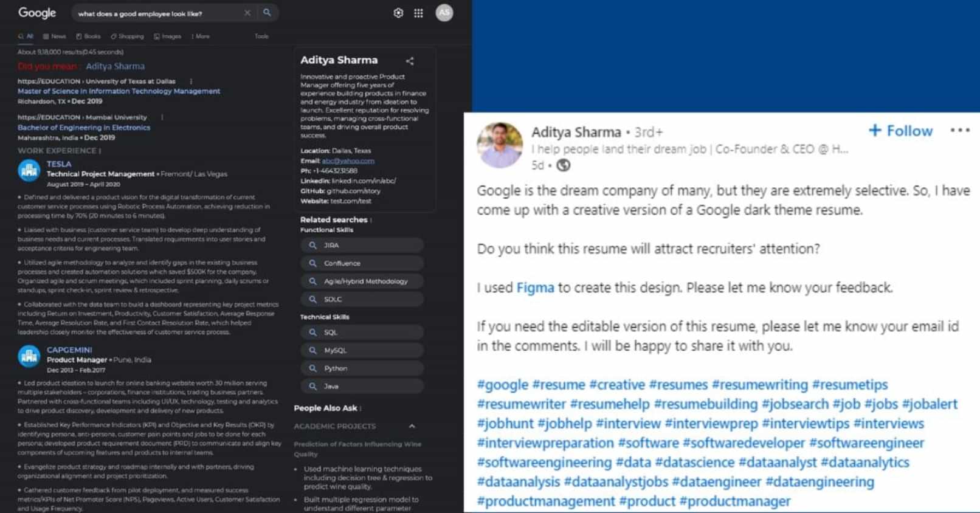The height and width of the screenshot is (513, 980).
Task: Open the three-dot menu on LinkedIn post
Action: [x=959, y=130]
